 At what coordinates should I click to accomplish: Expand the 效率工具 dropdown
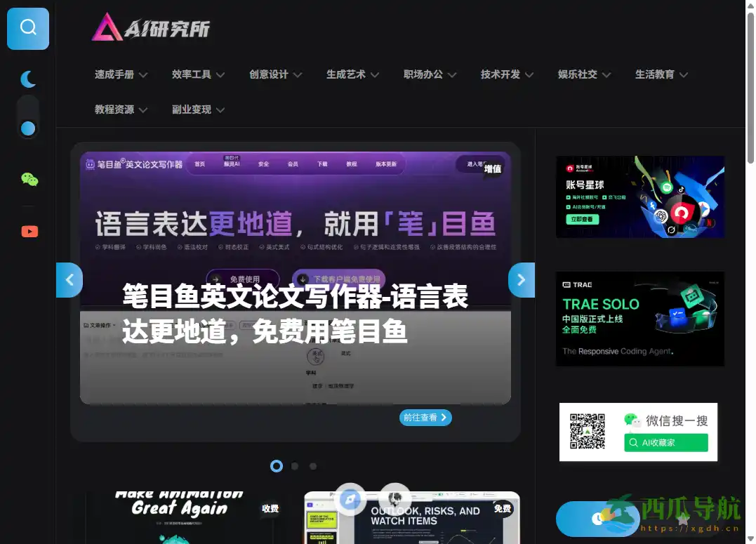[x=192, y=74]
